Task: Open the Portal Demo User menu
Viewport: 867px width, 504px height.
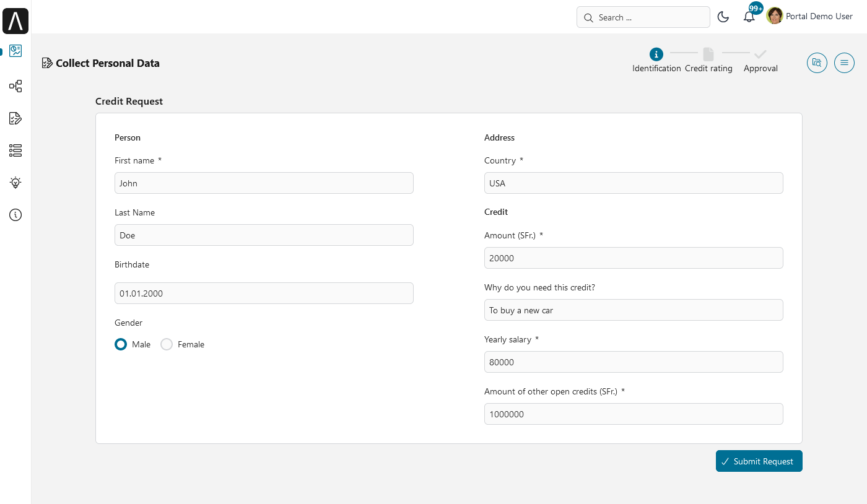Action: pos(809,17)
